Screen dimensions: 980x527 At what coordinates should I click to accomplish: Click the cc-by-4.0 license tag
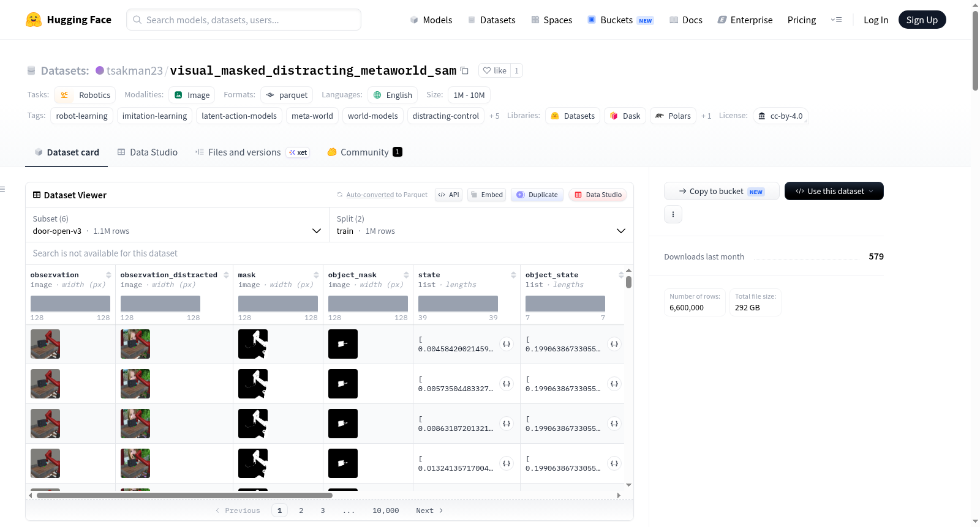pyautogui.click(x=780, y=116)
